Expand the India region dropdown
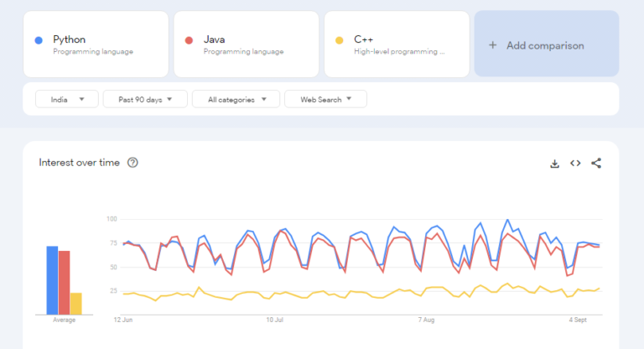Image resolution: width=644 pixels, height=349 pixels. point(67,99)
